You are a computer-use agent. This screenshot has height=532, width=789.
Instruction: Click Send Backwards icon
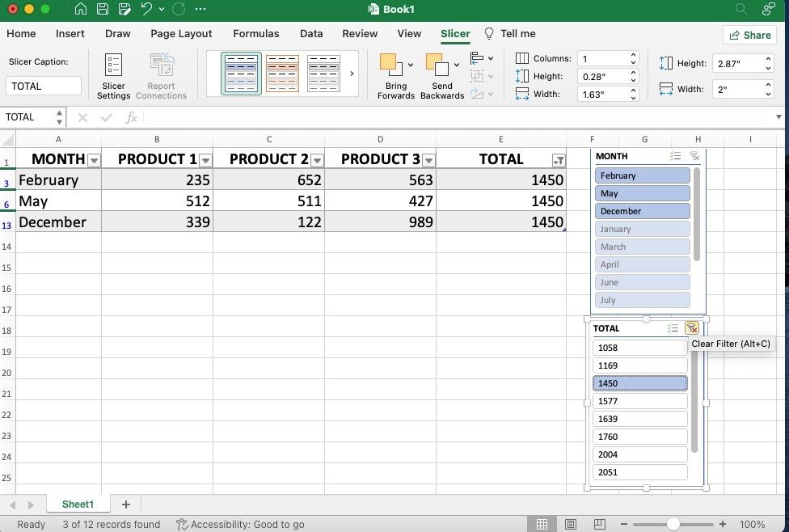[437, 65]
